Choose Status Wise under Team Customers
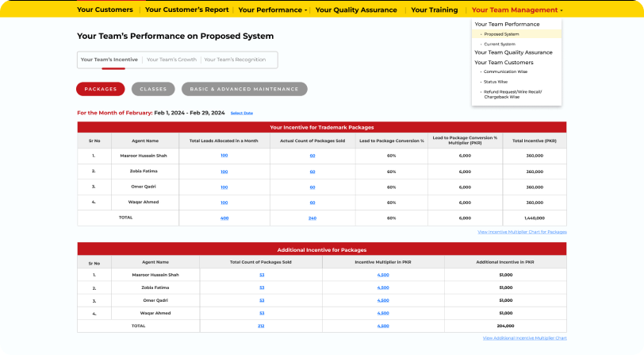Image resolution: width=644 pixels, height=355 pixels. pyautogui.click(x=496, y=81)
